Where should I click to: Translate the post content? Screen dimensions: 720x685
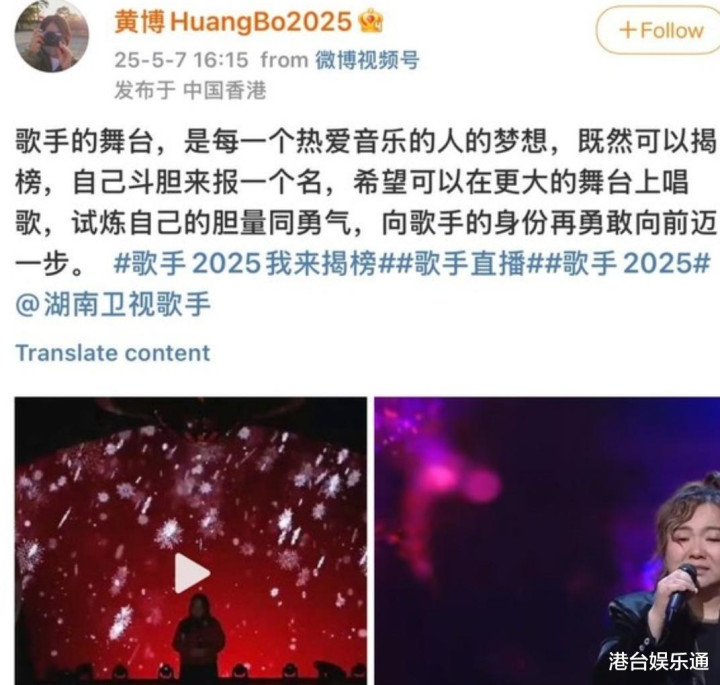(112, 353)
